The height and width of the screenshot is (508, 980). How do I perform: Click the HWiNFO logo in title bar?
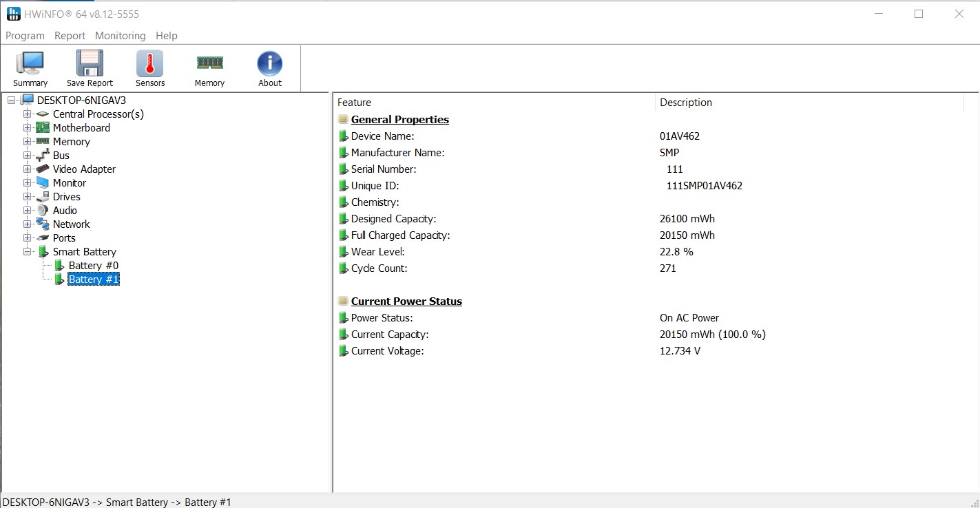coord(14,14)
